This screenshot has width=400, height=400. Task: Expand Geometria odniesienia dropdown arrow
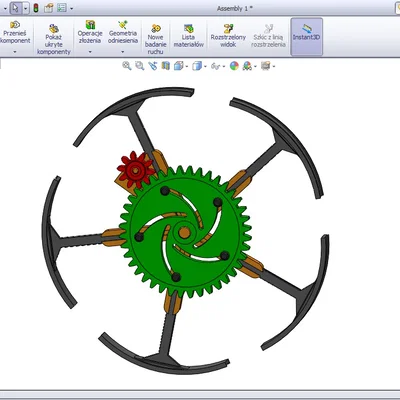click(123, 52)
